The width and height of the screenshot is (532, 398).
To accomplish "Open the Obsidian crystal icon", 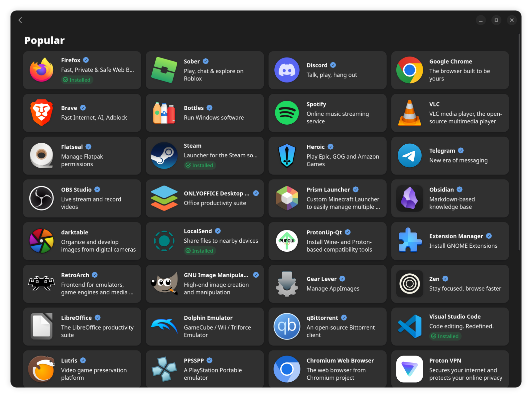I will pos(410,198).
